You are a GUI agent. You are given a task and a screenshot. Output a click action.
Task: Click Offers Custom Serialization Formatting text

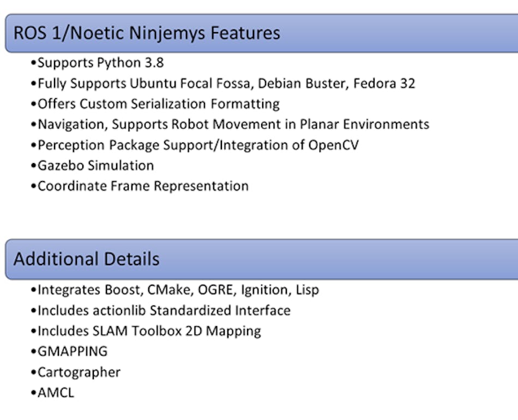155,104
